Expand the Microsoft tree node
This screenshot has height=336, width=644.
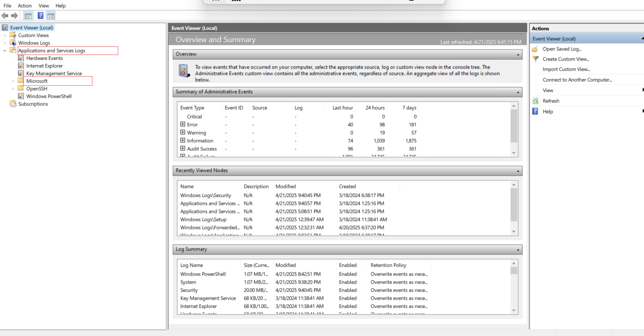point(13,81)
